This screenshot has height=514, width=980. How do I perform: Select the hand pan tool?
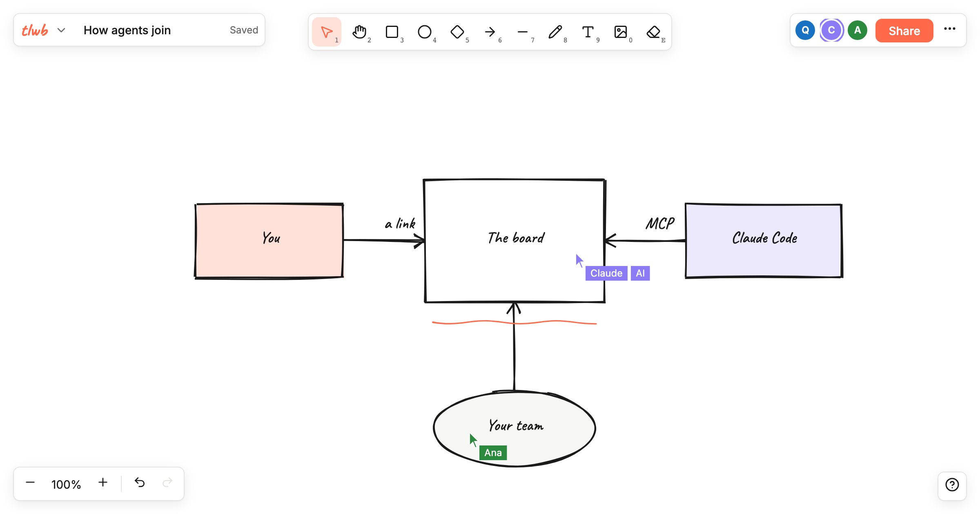click(x=359, y=32)
